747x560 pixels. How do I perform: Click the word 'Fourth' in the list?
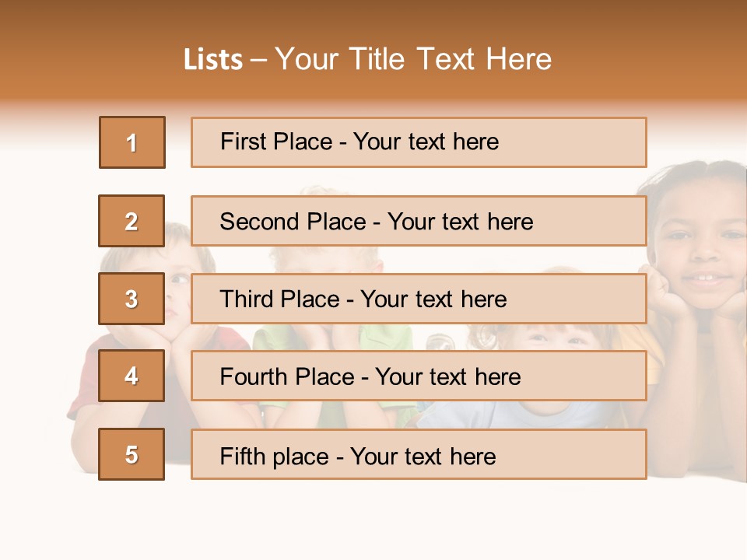click(254, 377)
